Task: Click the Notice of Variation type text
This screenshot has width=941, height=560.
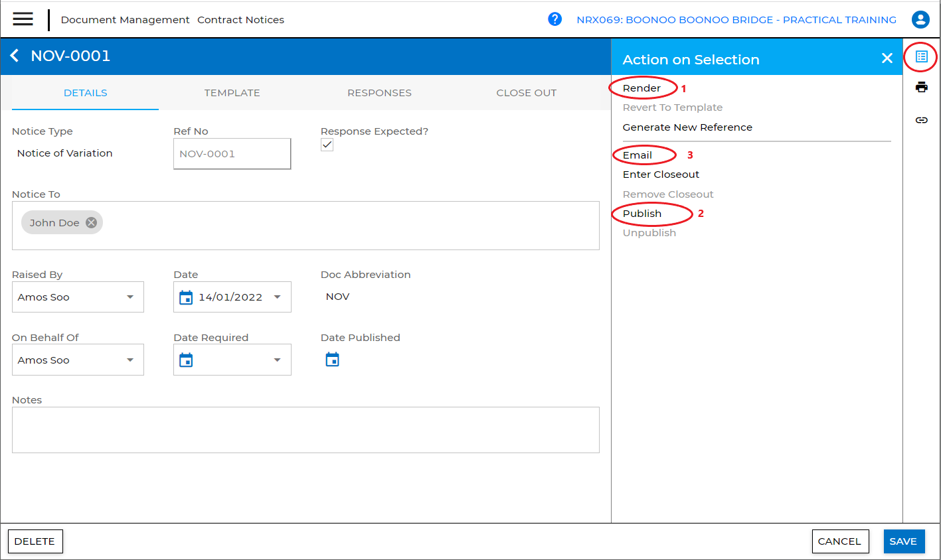Action: point(64,153)
